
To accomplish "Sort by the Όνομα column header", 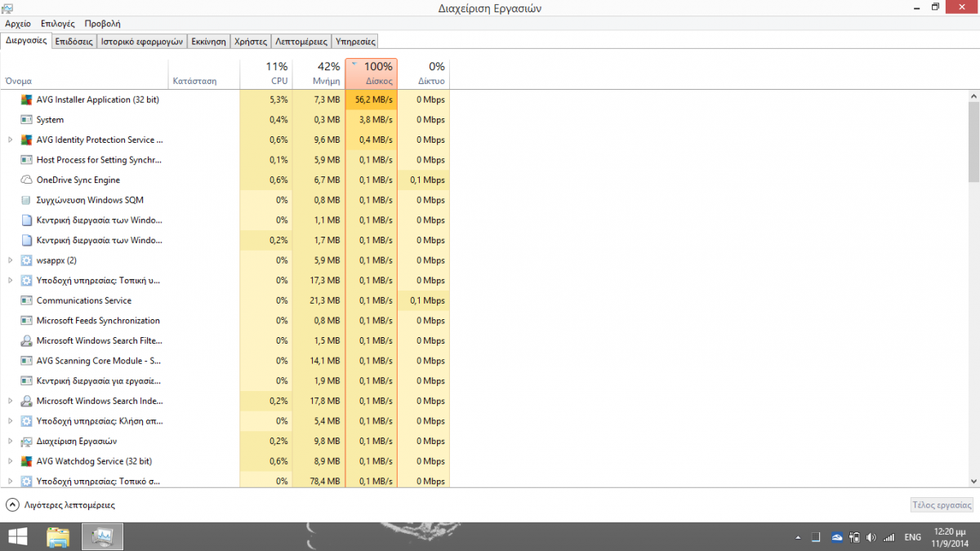I will [84, 73].
